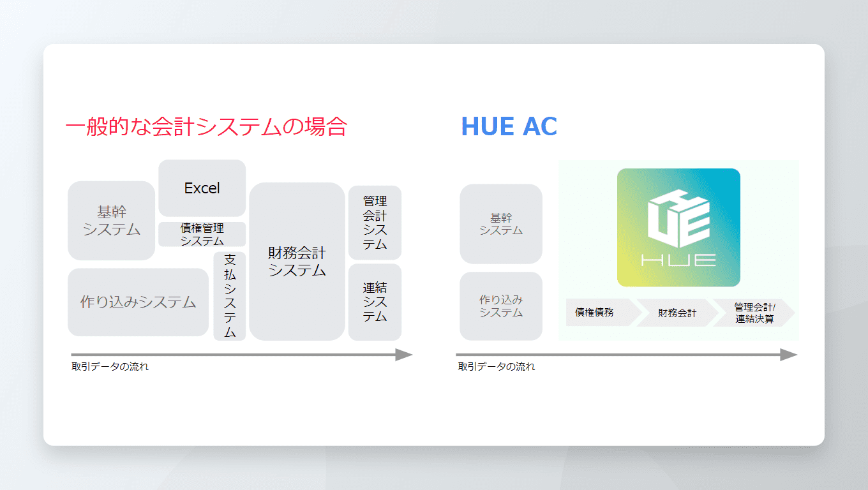This screenshot has width=868, height=490.
Task: Select the 財務会計 chevron step
Action: (x=677, y=313)
